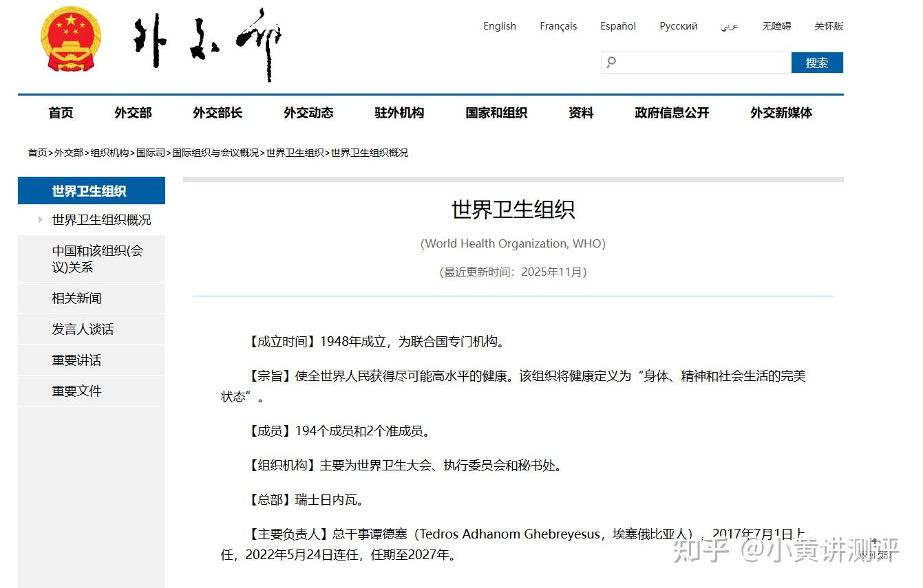Click 世界卫生组织 in the breadcrumb trail

point(295,153)
